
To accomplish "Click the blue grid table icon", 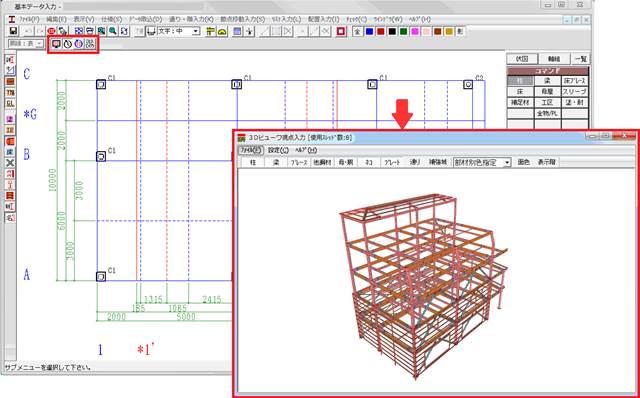I will (238, 31).
